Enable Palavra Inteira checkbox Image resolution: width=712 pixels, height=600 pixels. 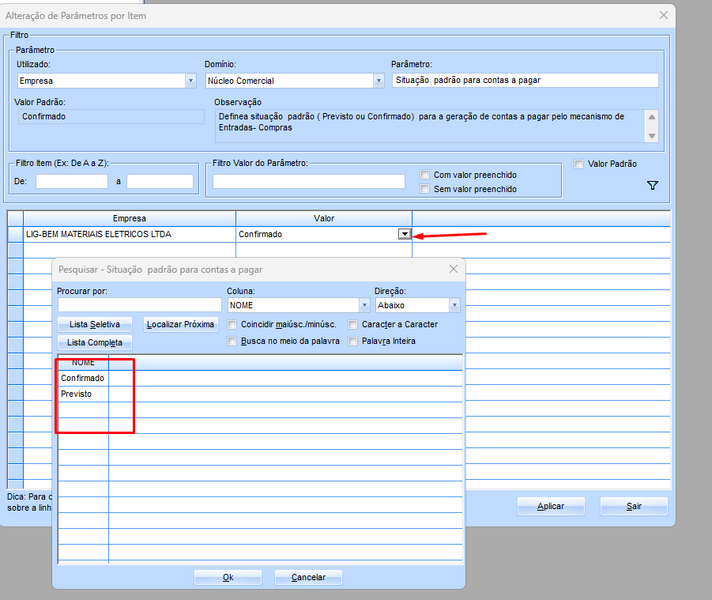click(353, 341)
